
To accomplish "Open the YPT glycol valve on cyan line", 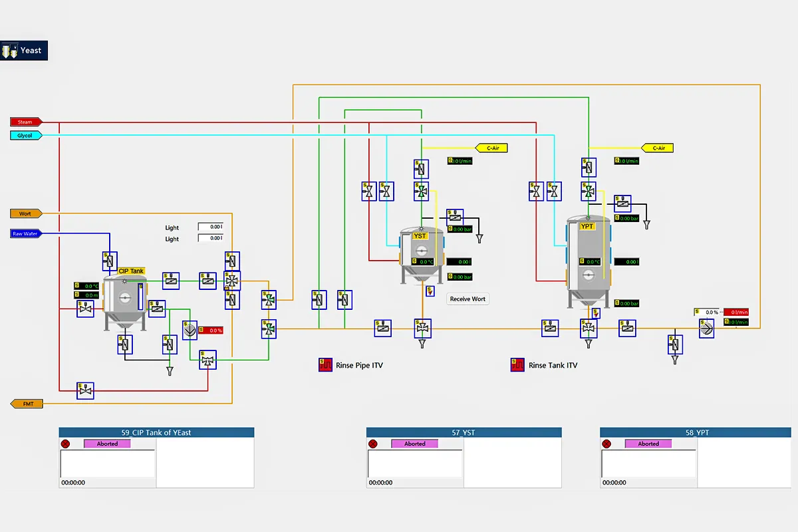I will pyautogui.click(x=553, y=192).
